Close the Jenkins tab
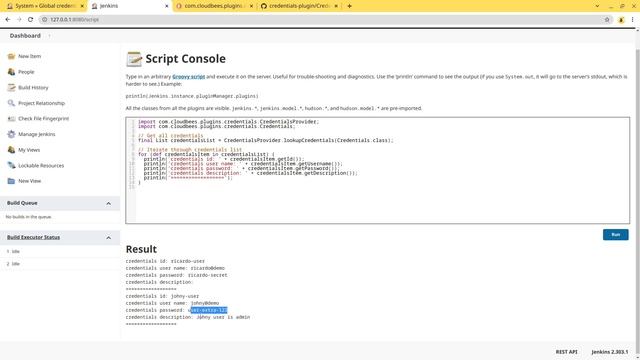Viewport: 640px width, 360px height. (167, 6)
